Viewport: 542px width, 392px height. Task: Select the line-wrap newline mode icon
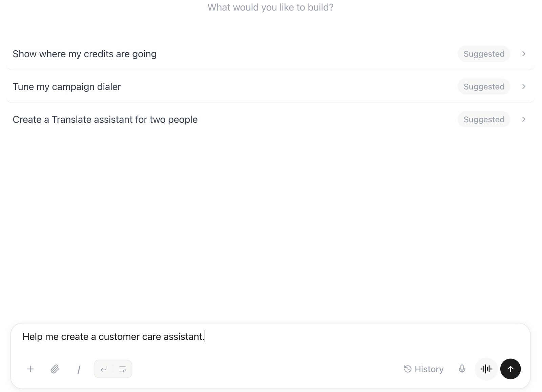click(x=123, y=369)
